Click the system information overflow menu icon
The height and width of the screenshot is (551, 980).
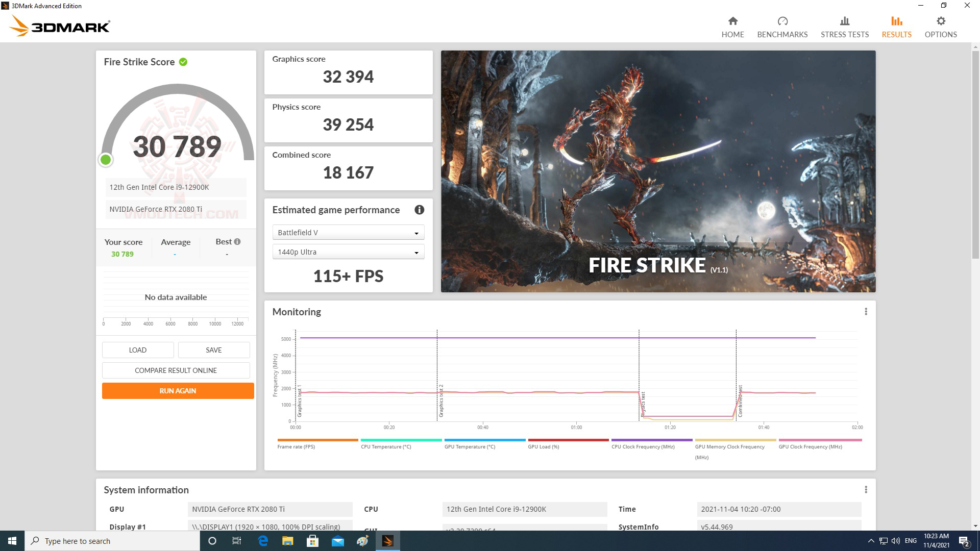pyautogui.click(x=866, y=489)
